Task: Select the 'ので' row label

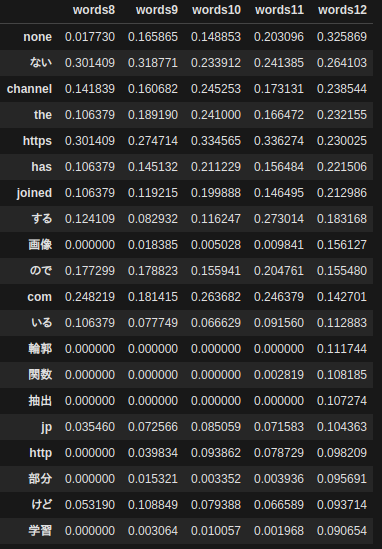Action: (x=41, y=271)
